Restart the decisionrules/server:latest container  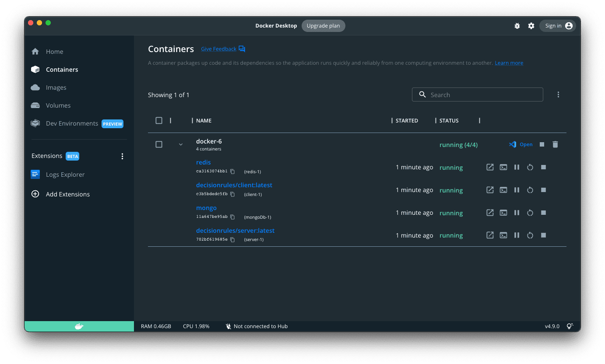pyautogui.click(x=530, y=235)
